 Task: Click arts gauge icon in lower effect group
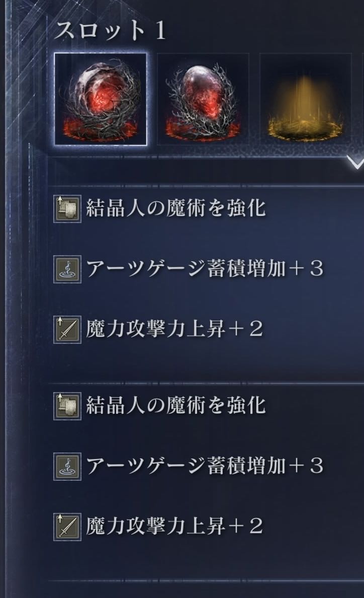[67, 467]
